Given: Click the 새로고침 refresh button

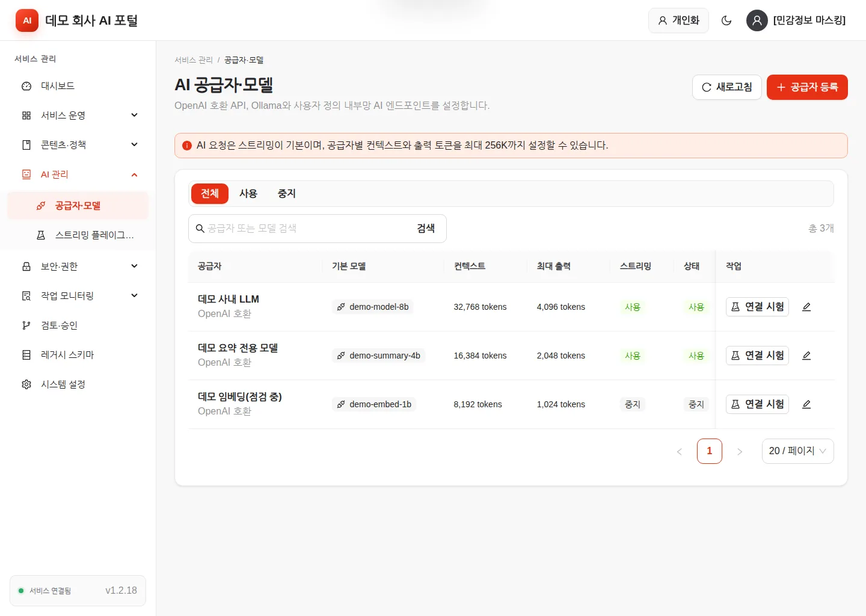Looking at the screenshot, I should coord(727,87).
